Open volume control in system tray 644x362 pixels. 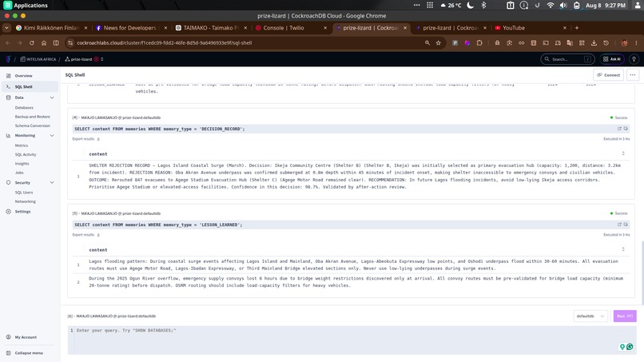click(x=563, y=6)
